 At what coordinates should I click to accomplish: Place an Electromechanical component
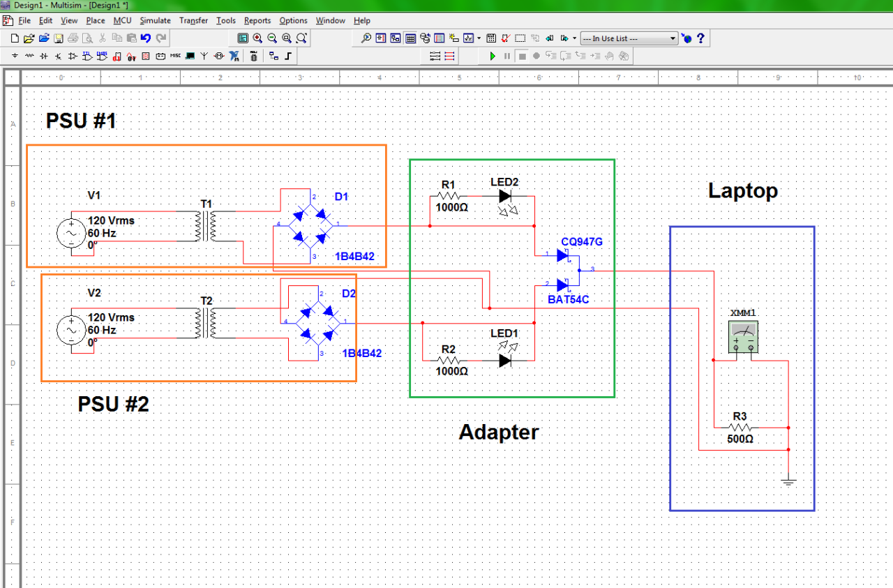coord(218,56)
